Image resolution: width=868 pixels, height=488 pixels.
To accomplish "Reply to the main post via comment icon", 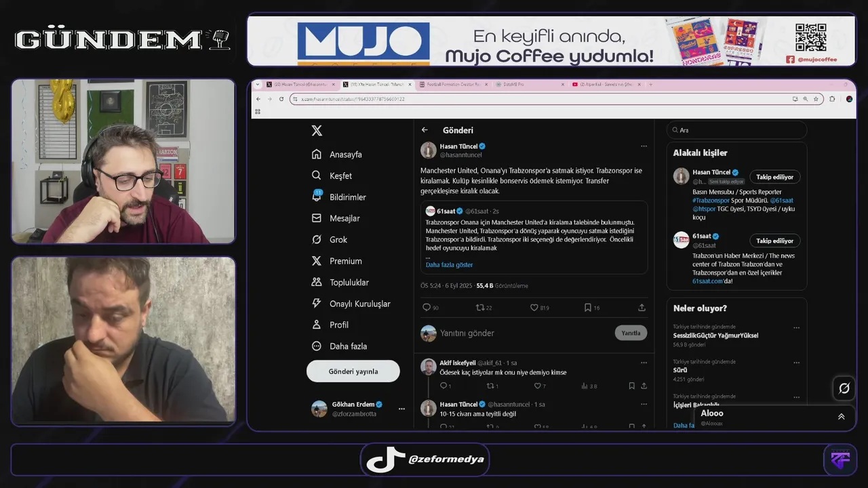I will coord(427,307).
